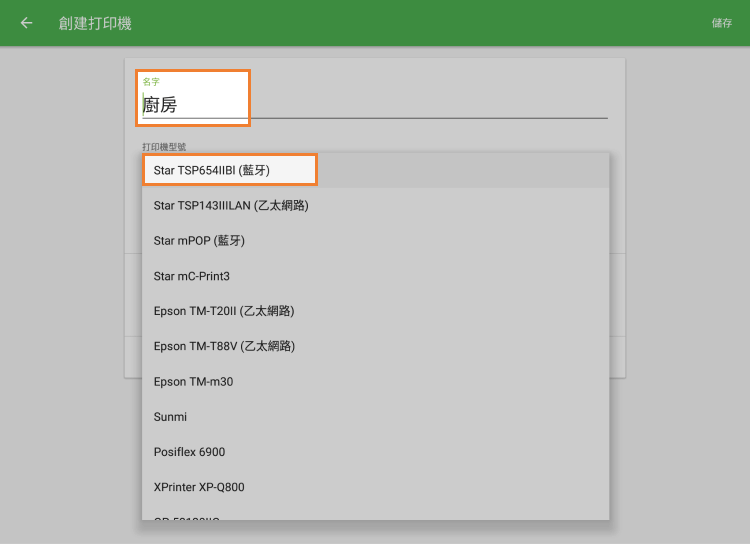
Task: Select Star TSP654IIBI (藍牙) printer model
Action: point(212,171)
